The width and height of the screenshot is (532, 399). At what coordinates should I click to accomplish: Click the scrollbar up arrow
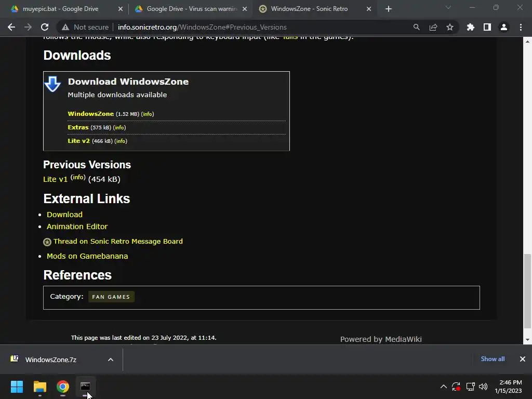click(x=527, y=42)
